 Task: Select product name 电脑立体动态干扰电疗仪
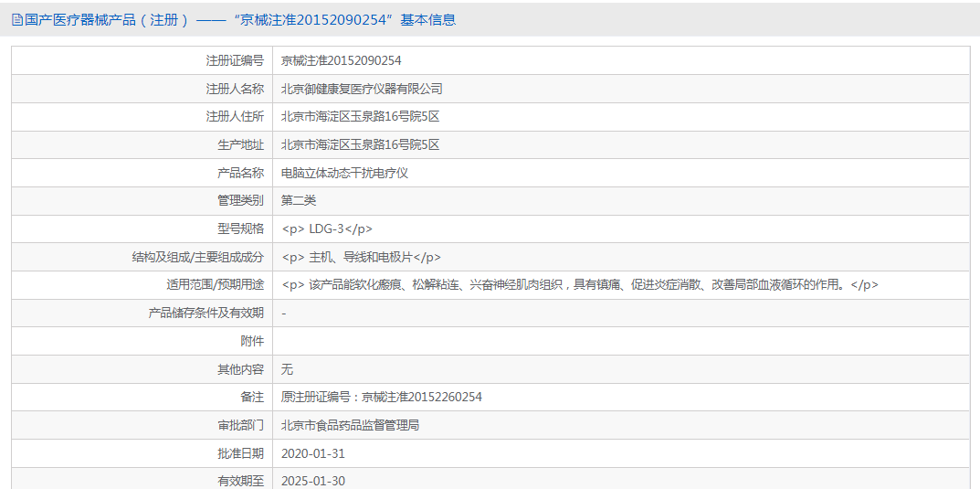coord(344,173)
